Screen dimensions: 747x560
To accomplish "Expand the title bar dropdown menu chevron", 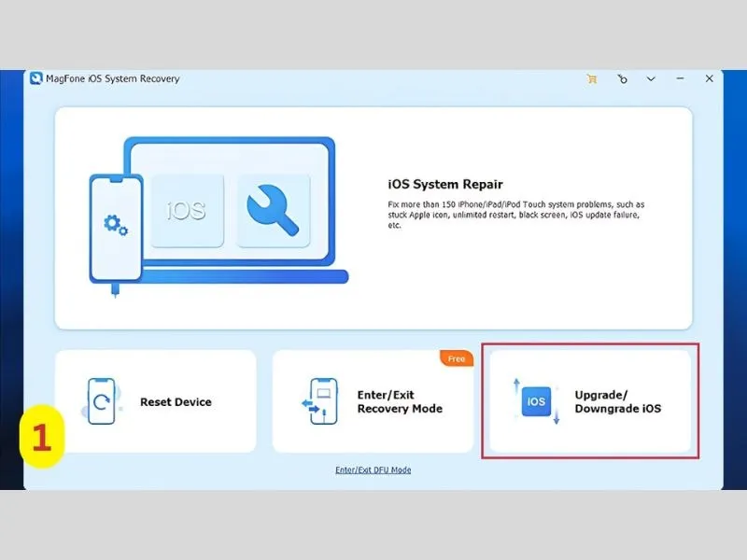I will click(x=651, y=79).
